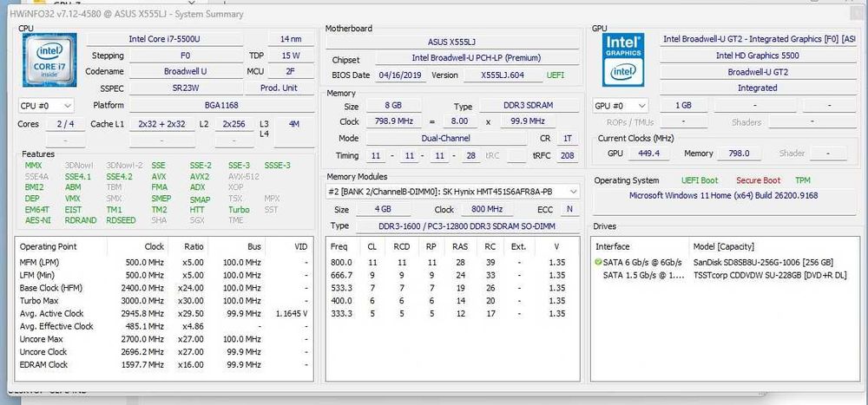Click the tRFC 208 value

[568, 155]
